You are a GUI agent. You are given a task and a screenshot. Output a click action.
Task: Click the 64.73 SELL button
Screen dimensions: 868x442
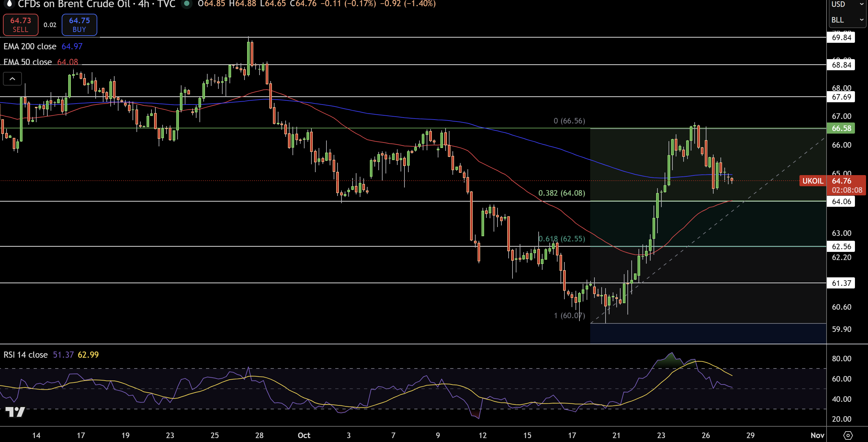click(20, 24)
